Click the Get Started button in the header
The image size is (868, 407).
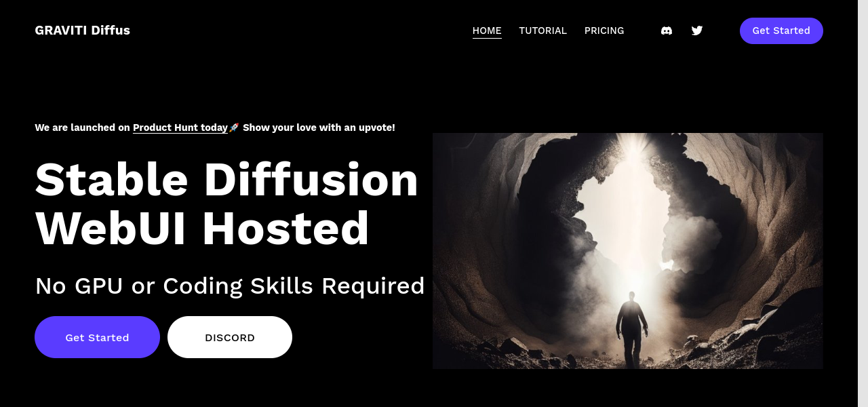781,31
